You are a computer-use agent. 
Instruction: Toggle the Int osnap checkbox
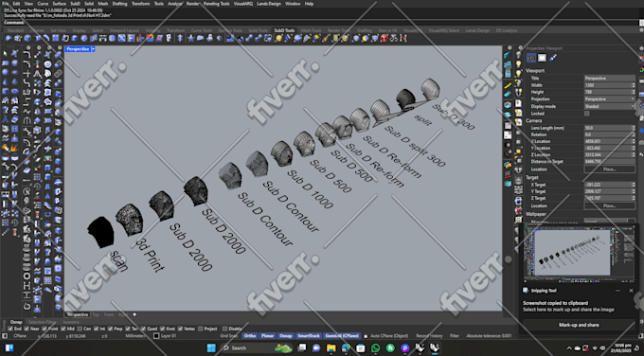click(x=96, y=329)
